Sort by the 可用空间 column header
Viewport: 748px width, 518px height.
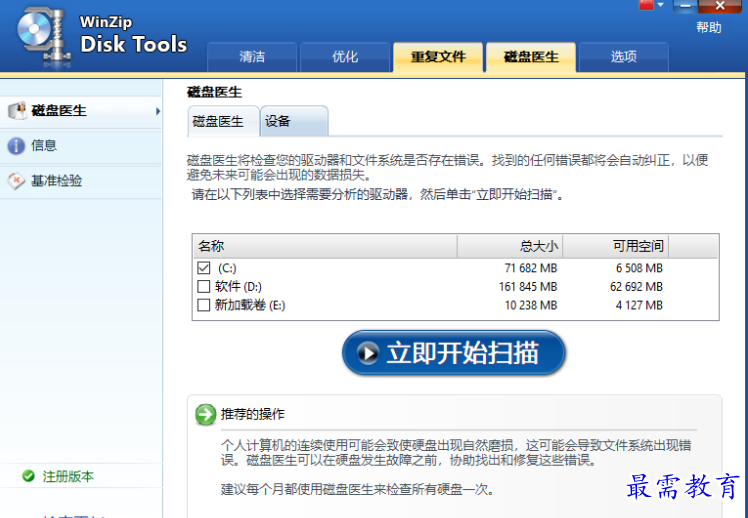[616, 246]
